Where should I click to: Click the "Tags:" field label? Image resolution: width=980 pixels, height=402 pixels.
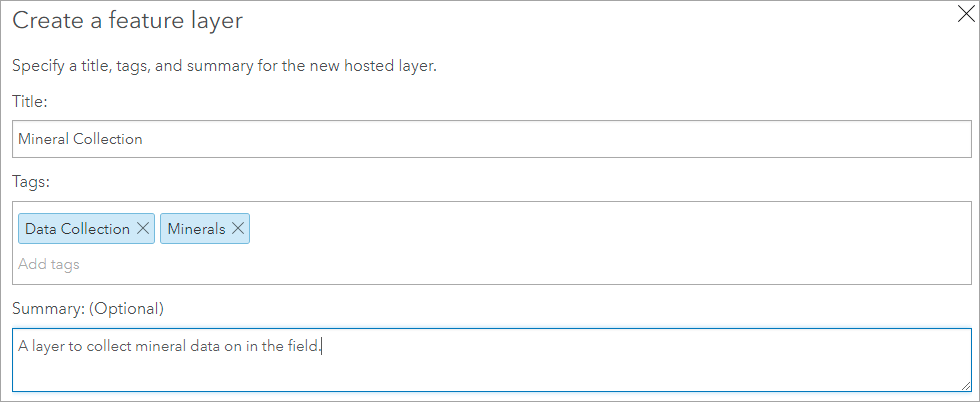[31, 181]
